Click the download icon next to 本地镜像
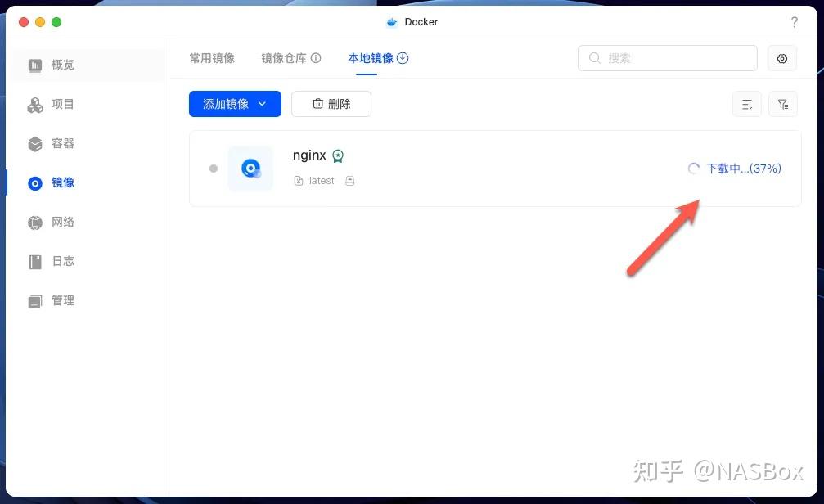This screenshot has height=504, width=824. click(402, 58)
